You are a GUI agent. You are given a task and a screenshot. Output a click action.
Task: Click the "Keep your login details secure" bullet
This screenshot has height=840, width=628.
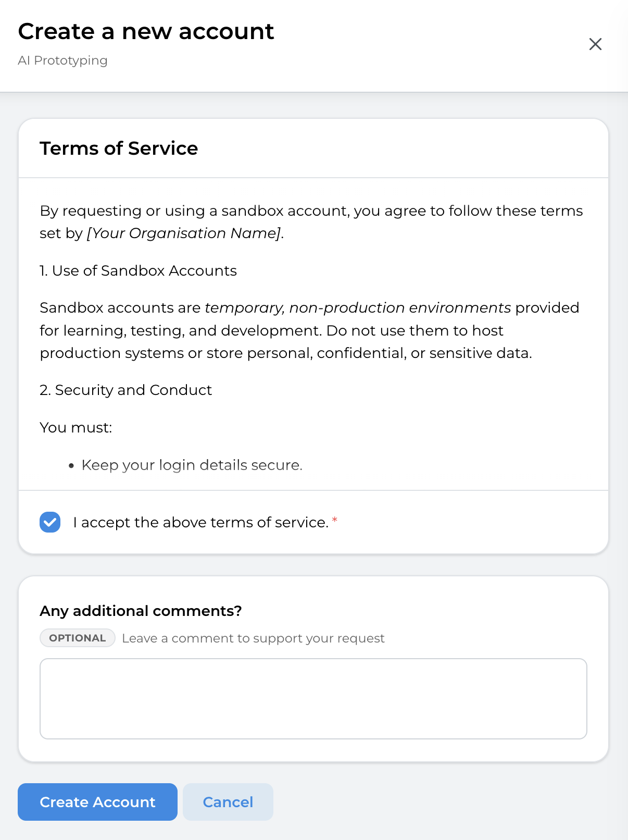tap(192, 465)
